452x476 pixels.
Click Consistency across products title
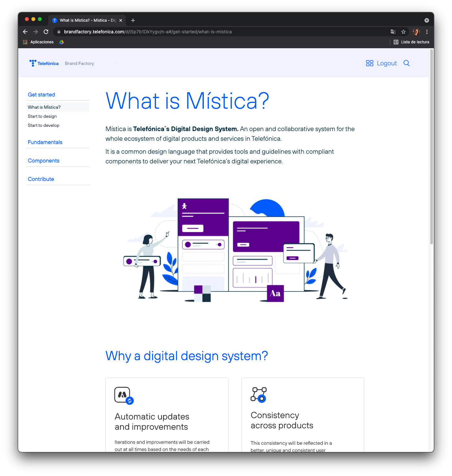tap(282, 420)
